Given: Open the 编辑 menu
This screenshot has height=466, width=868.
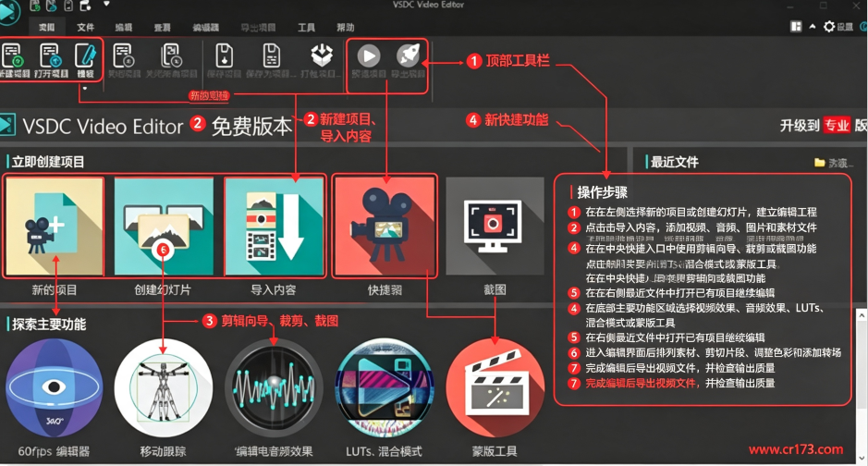Looking at the screenshot, I should tap(124, 27).
